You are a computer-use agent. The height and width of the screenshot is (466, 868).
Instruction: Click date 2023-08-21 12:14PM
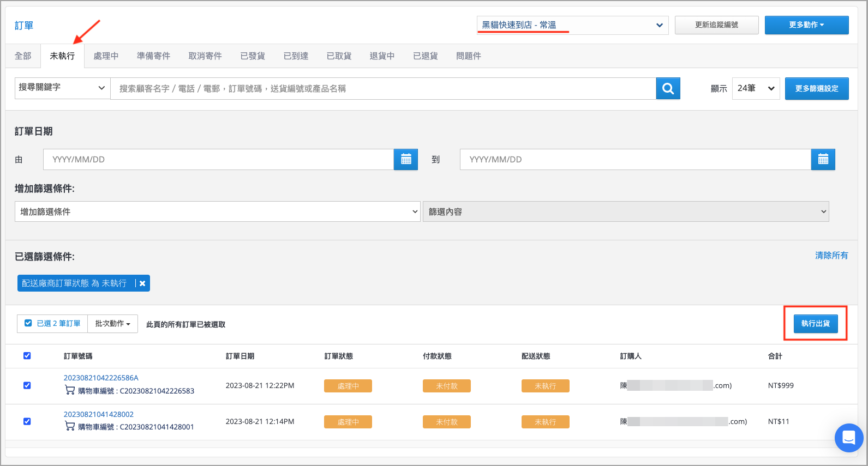click(x=260, y=421)
